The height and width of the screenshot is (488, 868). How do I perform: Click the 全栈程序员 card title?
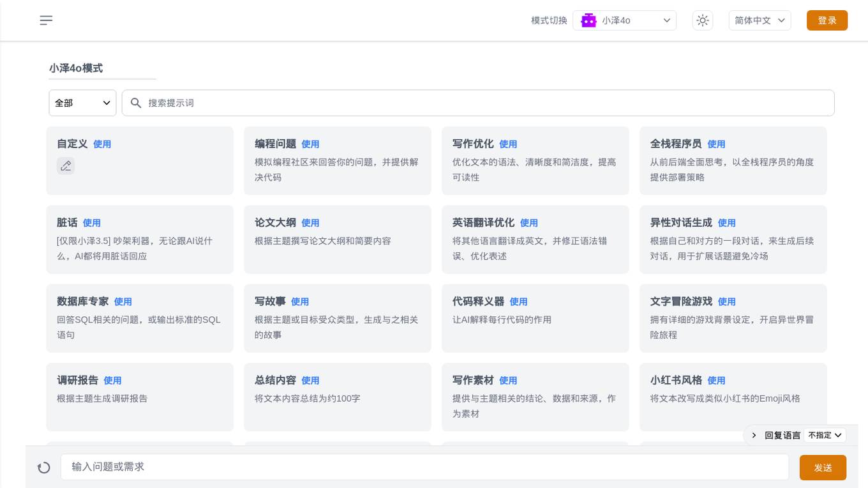pos(676,144)
